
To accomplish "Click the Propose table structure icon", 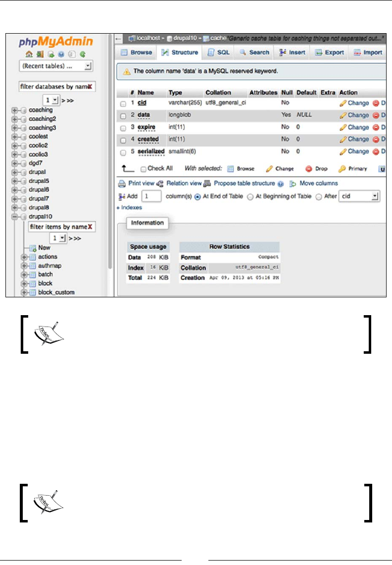I will [x=207, y=184].
